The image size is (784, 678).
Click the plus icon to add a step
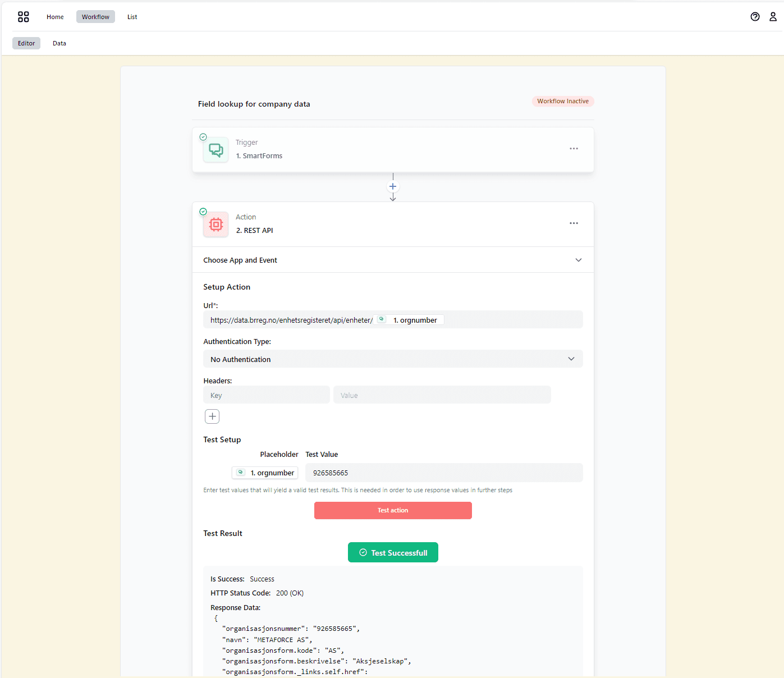click(393, 186)
